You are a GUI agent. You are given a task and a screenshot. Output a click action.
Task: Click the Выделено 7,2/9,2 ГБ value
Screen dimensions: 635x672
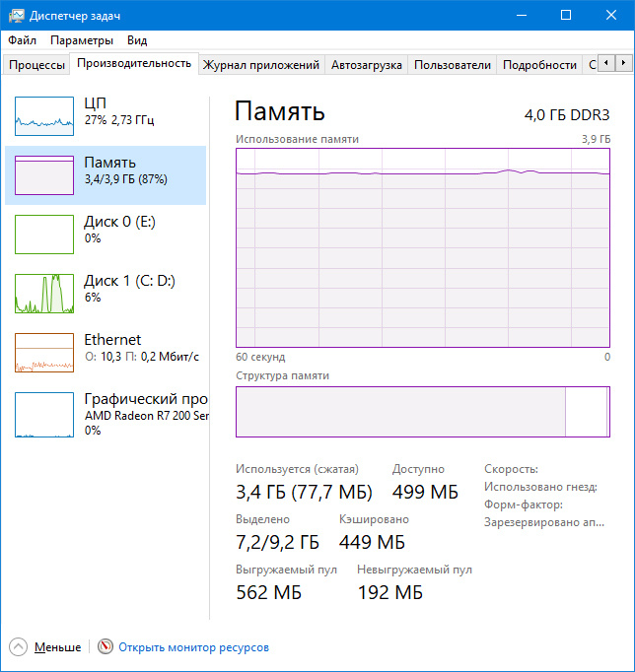click(277, 543)
